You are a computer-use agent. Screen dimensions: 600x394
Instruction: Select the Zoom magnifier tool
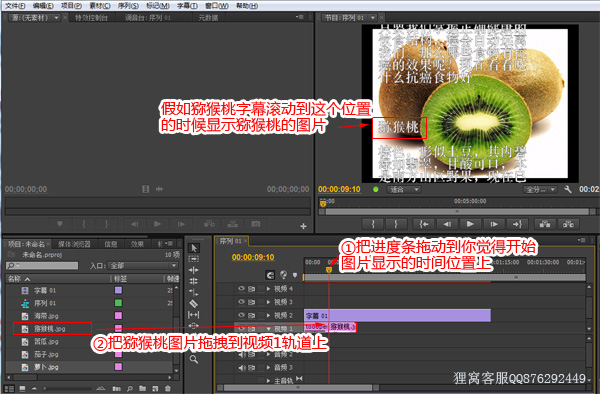pos(194,359)
